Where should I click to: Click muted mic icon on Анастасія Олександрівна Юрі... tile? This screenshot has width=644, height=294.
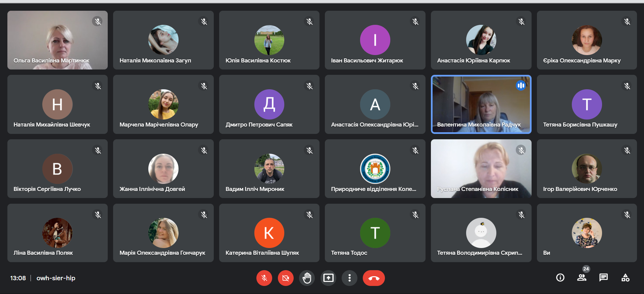coord(415,86)
